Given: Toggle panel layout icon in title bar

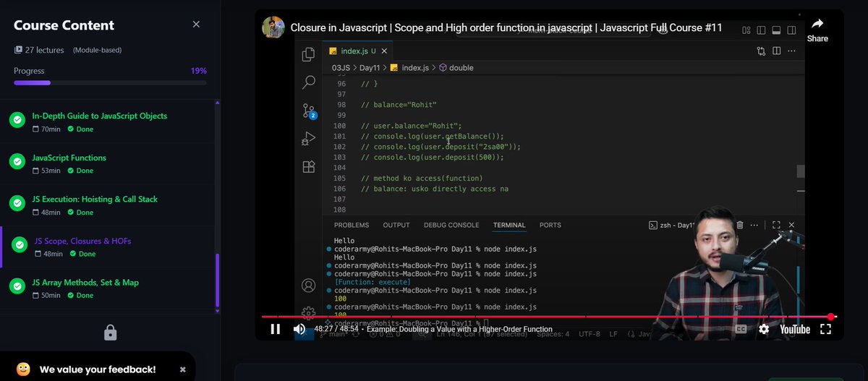Looking at the screenshot, I should [x=776, y=30].
